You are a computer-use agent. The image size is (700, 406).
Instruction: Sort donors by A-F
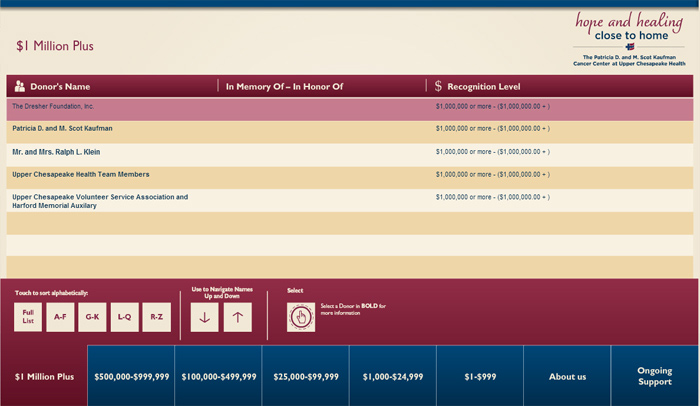[60, 317]
